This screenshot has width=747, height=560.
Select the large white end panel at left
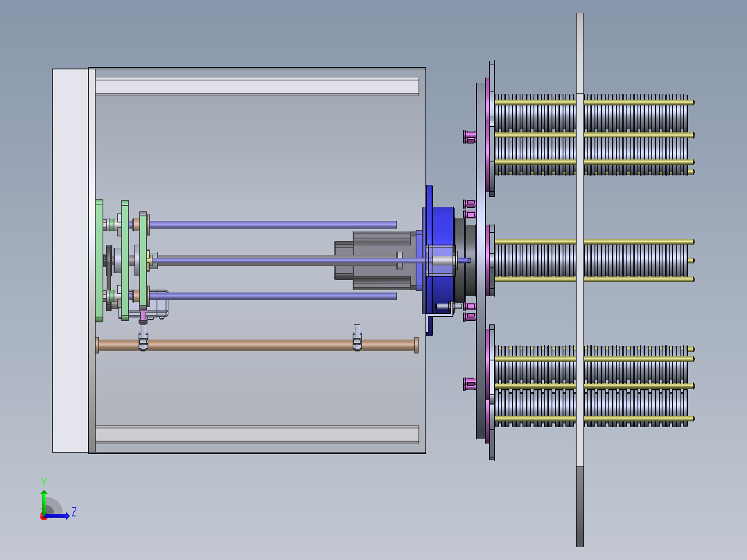(x=70, y=260)
